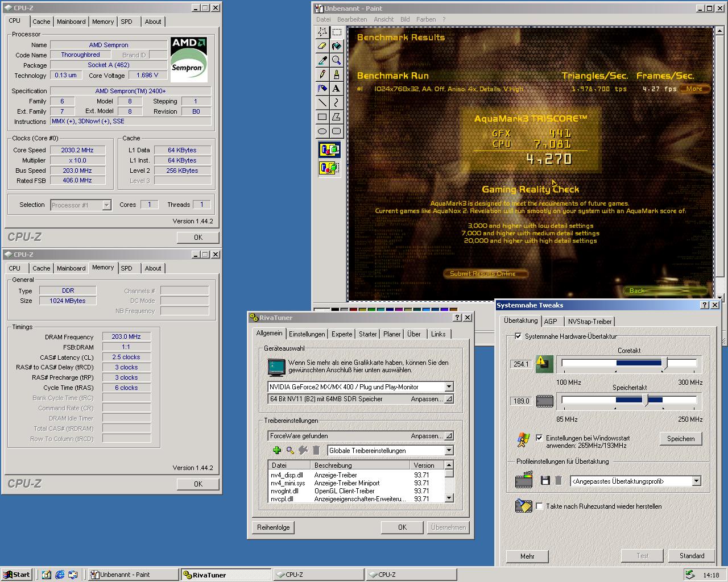Uncheck Einstellungen bei Windowsstart anwenden

click(x=539, y=438)
